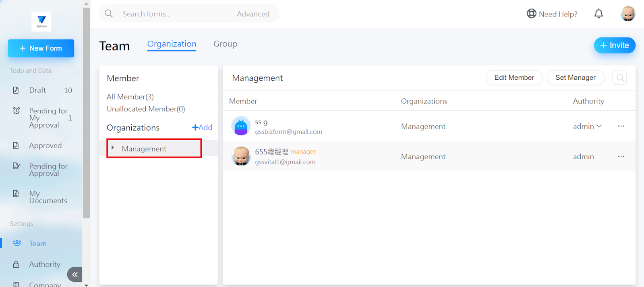
Task: Open more options for ss g
Action: [x=621, y=126]
